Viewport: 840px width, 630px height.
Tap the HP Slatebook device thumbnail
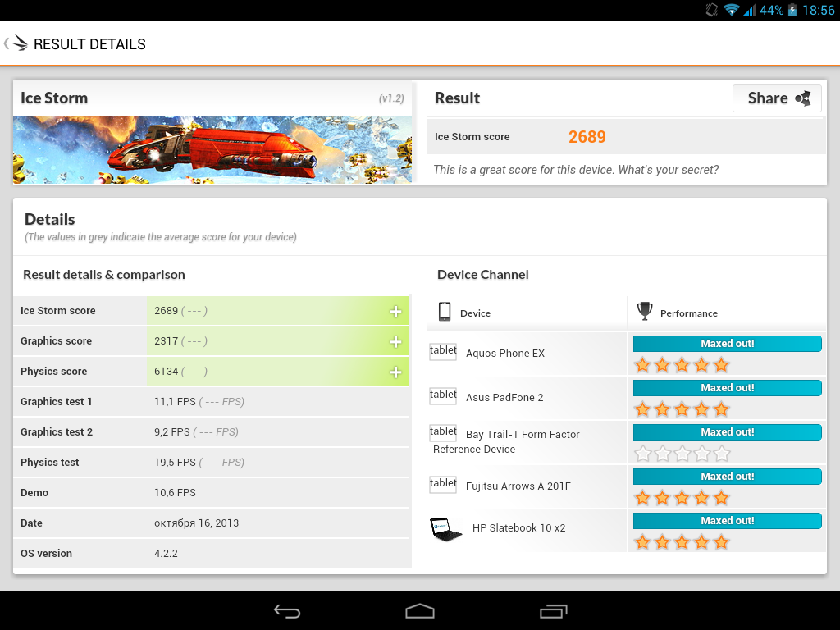click(x=445, y=529)
